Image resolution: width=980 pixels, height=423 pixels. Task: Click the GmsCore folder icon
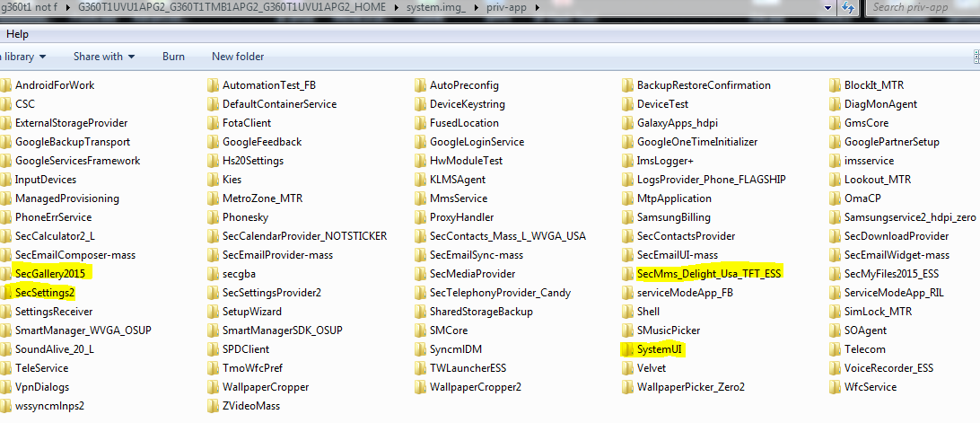coord(835,123)
